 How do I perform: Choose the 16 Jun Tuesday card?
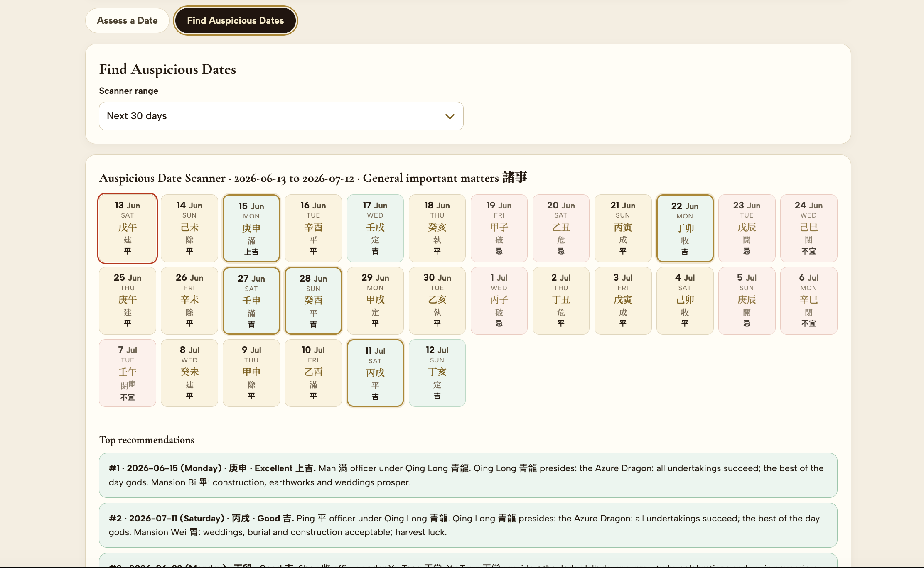313,228
